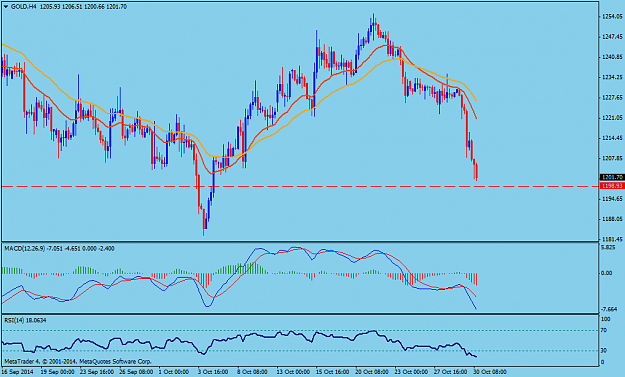This screenshot has height=377, width=625.
Task: Click the 1227.65 price axis label
Action: pyautogui.click(x=613, y=98)
